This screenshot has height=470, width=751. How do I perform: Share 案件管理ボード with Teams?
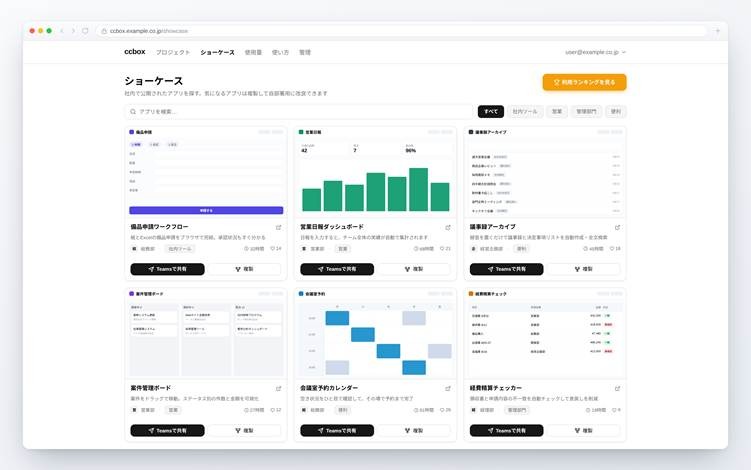pyautogui.click(x=168, y=431)
